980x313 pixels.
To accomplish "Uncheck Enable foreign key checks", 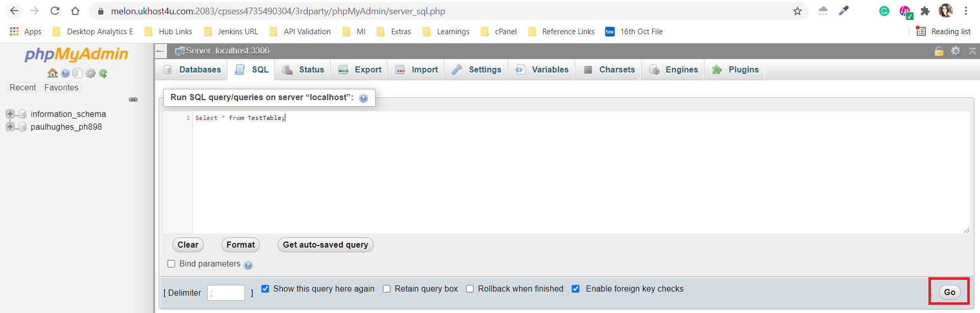I will tap(576, 289).
